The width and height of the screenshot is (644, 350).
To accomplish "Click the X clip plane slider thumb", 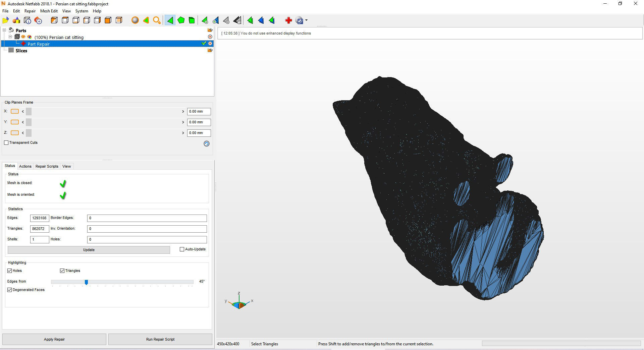I will pos(29,111).
